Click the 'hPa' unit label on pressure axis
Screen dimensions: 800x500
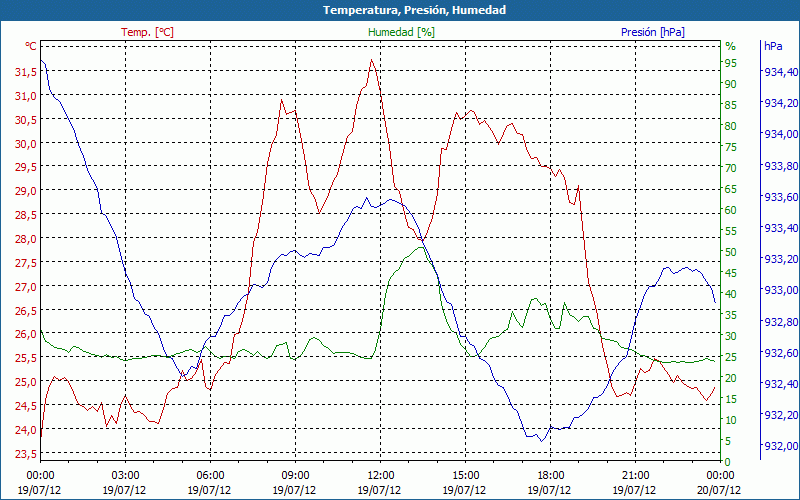(773, 46)
